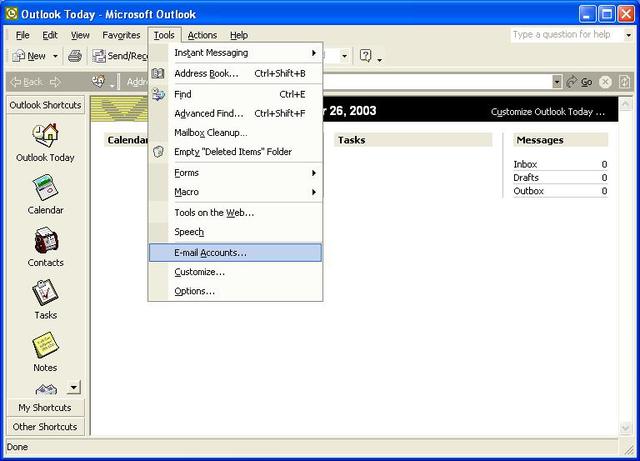This screenshot has width=640, height=461.
Task: Open the Actions menu
Action: tap(202, 35)
